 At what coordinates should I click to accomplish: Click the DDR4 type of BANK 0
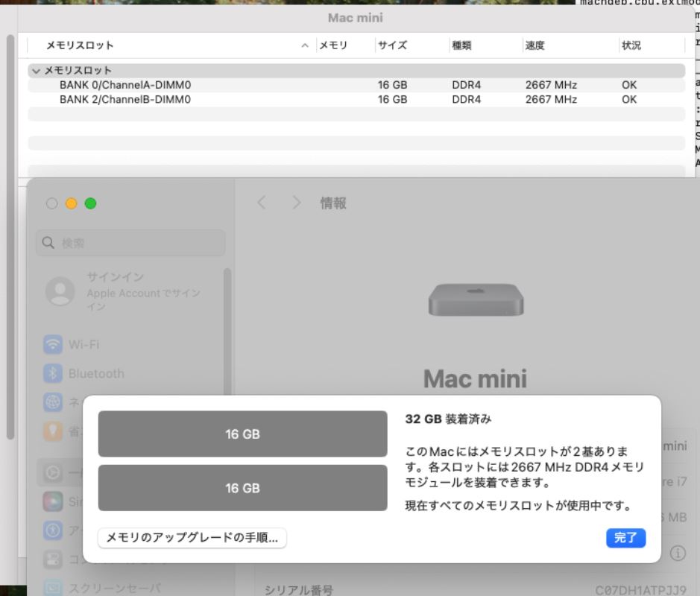466,85
